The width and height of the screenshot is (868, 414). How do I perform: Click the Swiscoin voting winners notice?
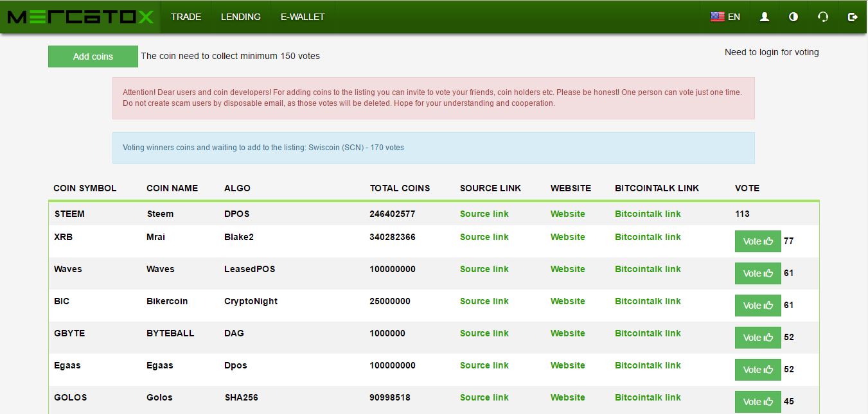434,148
